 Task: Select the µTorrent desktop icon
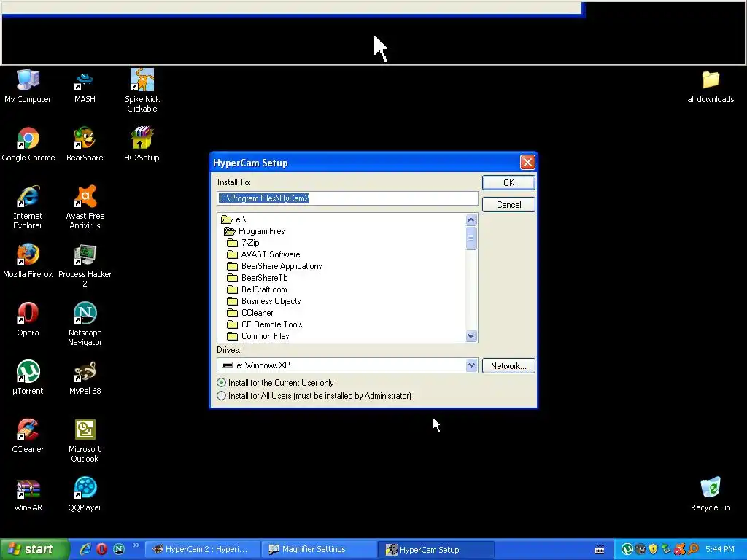[28, 378]
